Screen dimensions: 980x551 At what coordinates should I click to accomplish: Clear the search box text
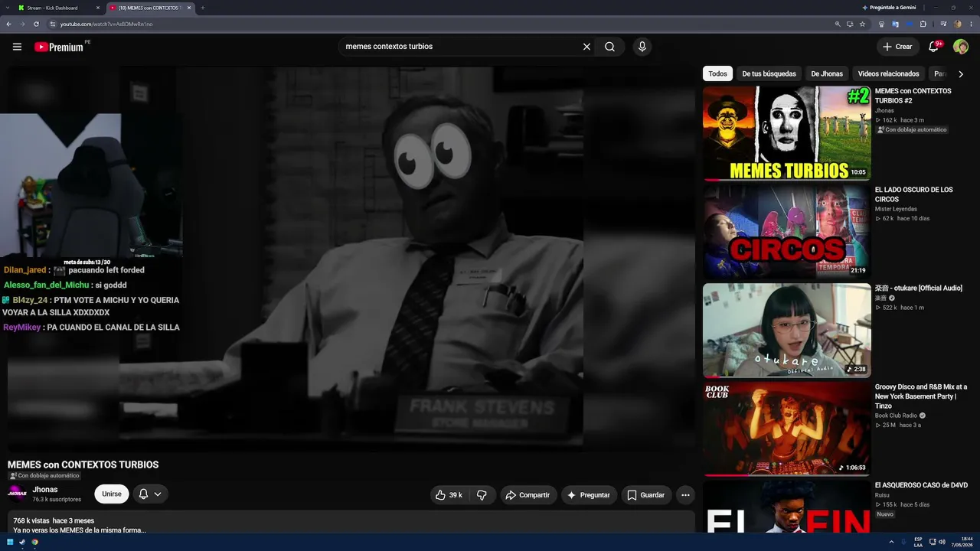[586, 47]
